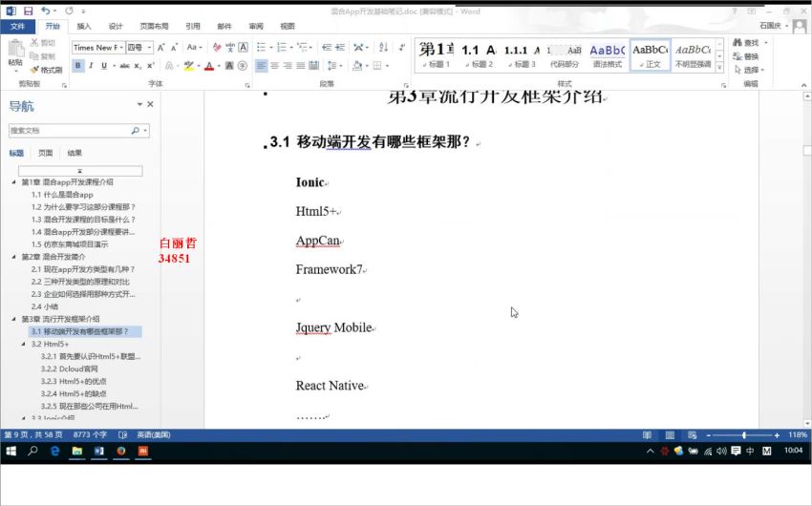
Task: Click the justify alignment icon
Action: (x=300, y=66)
